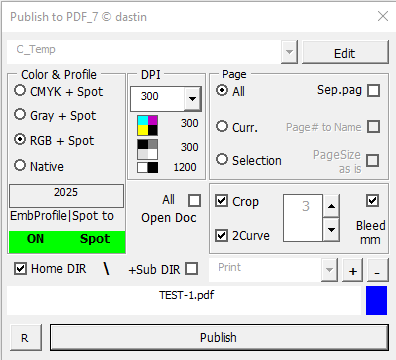Click the Publish button
This screenshot has height=360, width=396.
pos(219,337)
